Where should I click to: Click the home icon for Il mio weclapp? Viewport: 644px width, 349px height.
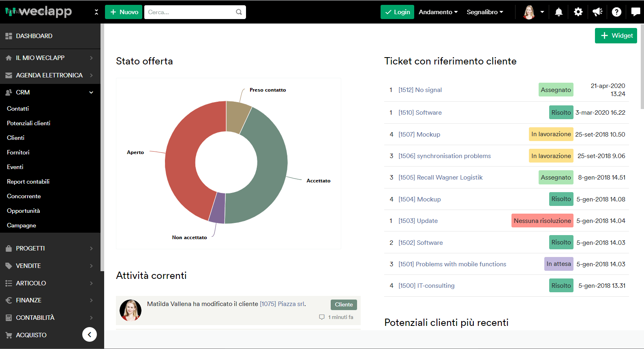[9, 58]
